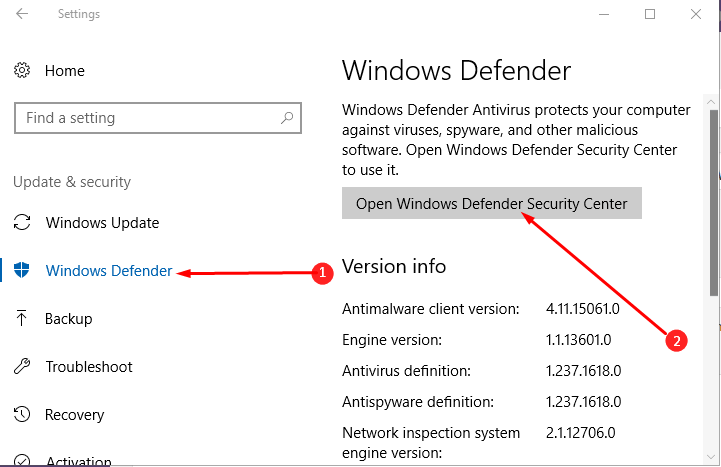Select Engine version value 1.1.13601.0
The width and height of the screenshot is (721, 467).
pos(578,340)
